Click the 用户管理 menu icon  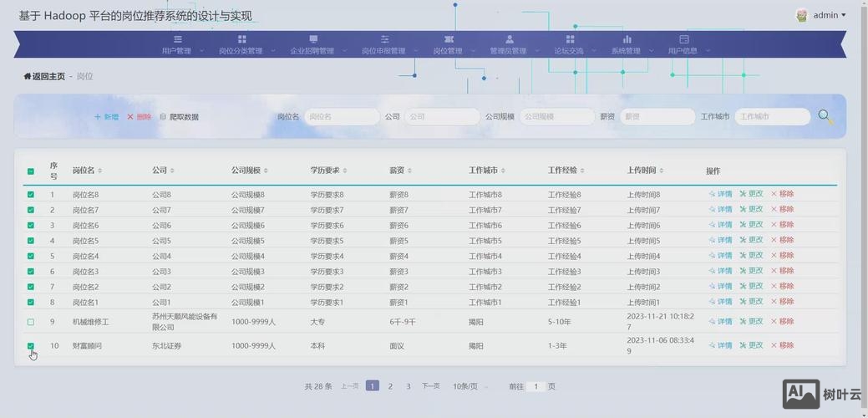click(x=178, y=39)
